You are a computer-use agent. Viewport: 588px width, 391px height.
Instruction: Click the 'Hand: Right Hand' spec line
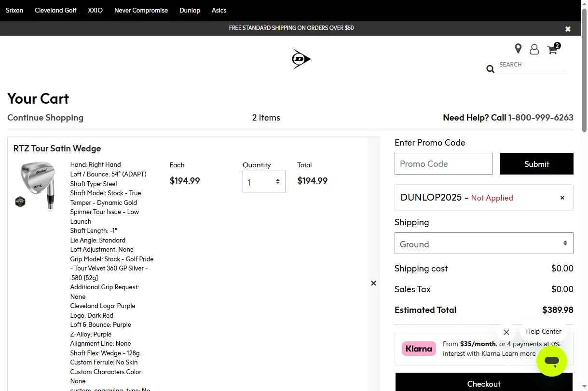pos(96,164)
